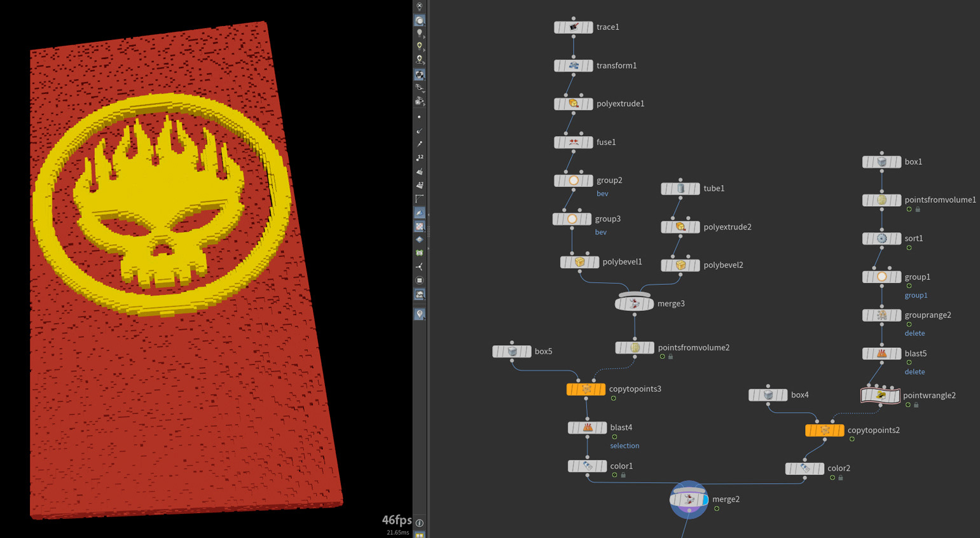Toggle primitive hulls display icon
This screenshot has width=980, height=538.
[x=420, y=198]
